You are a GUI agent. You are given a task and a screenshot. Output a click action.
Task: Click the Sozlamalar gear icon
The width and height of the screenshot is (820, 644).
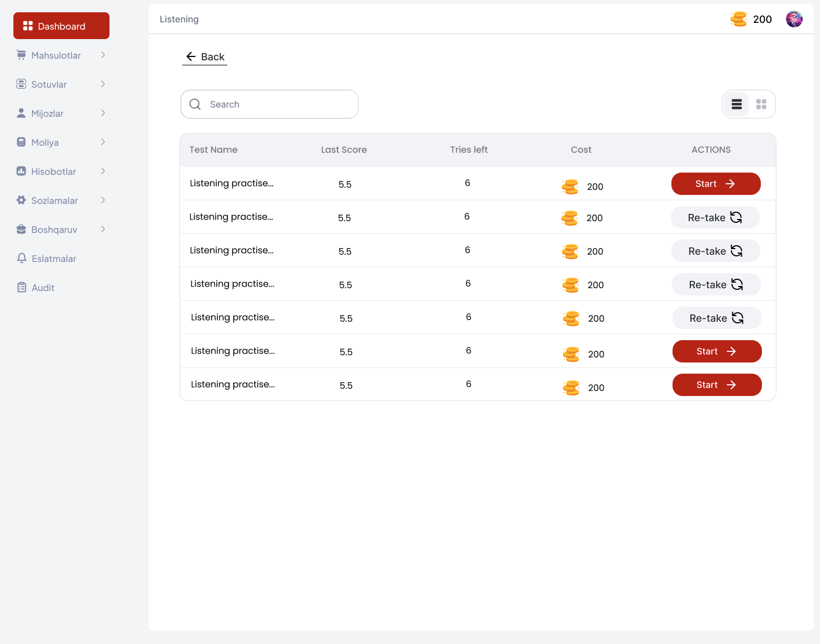tap(21, 200)
